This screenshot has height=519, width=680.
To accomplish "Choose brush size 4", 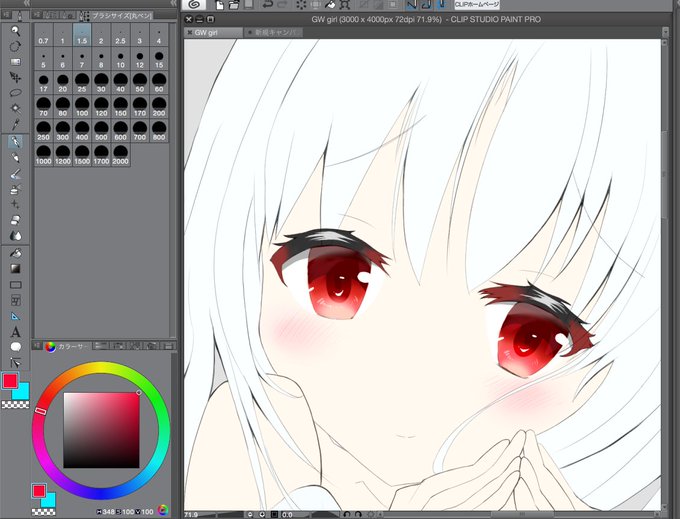I will tap(159, 35).
